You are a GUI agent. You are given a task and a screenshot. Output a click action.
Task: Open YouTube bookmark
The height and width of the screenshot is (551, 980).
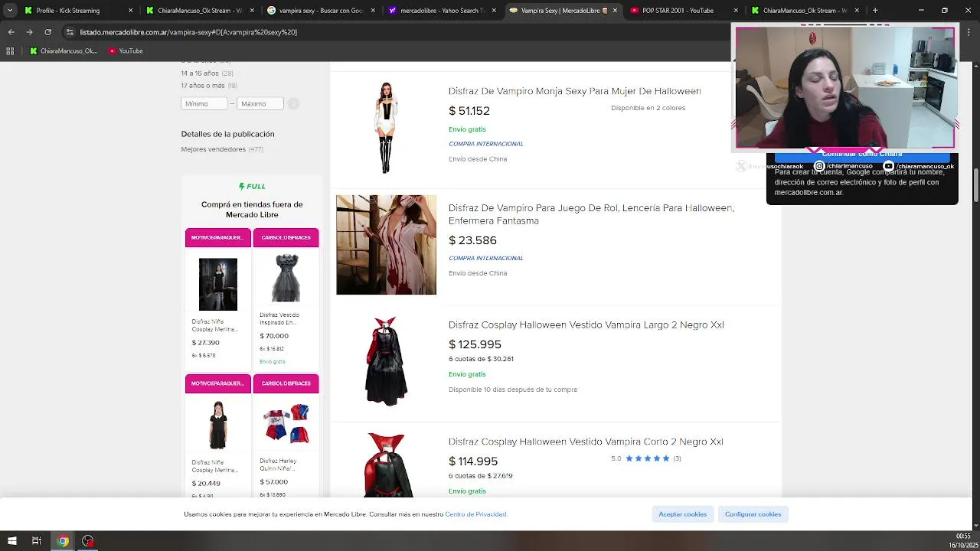[x=126, y=51]
